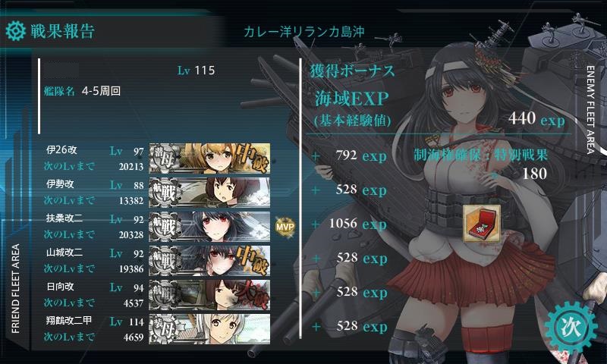Click the 大破 damage mark on 日向改
Screen dimensions: 607x364
253,295
